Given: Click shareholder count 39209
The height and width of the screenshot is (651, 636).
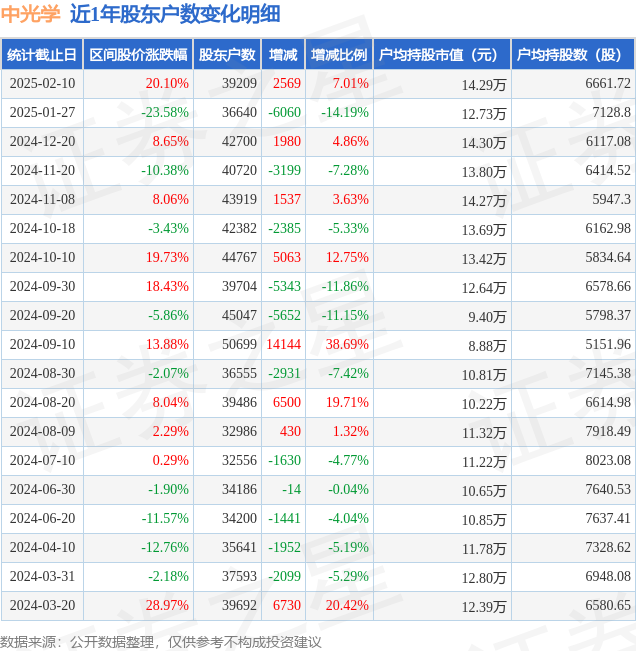Looking at the screenshot, I should coord(239,83).
